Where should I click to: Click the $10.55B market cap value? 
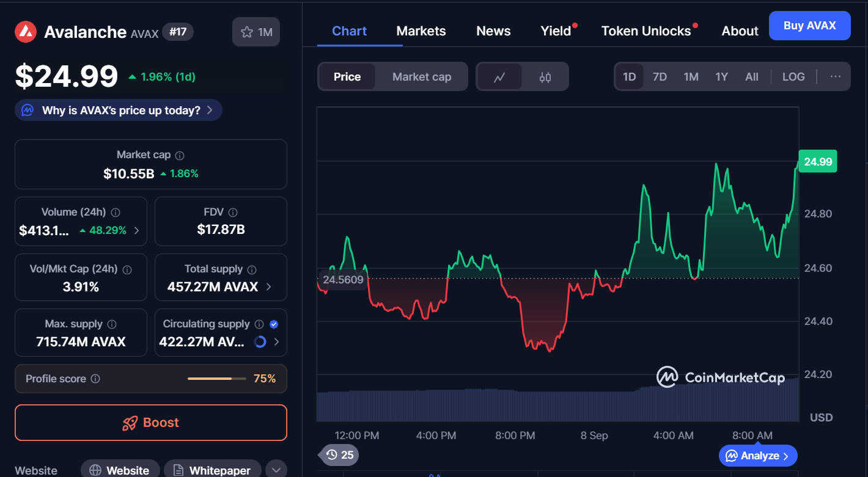coord(129,173)
